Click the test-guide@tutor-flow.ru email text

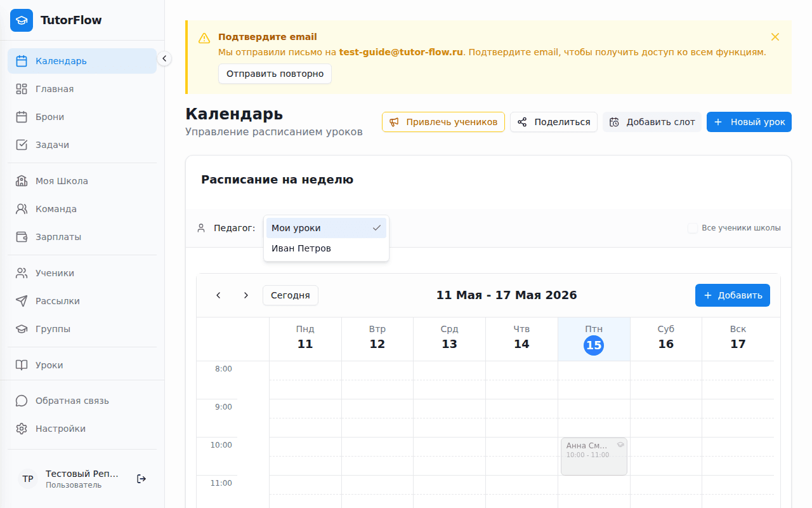tap(401, 52)
